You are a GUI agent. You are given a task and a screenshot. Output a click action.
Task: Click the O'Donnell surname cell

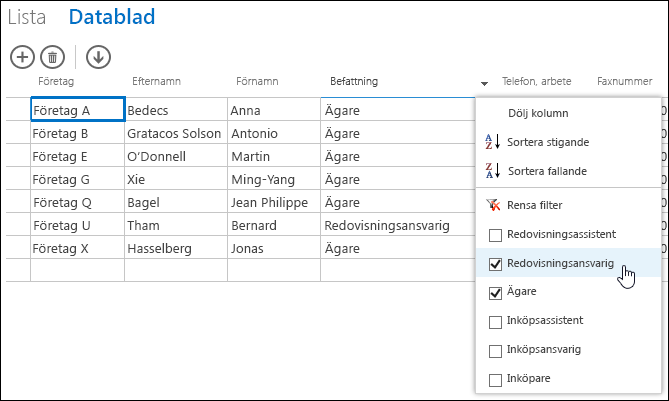[x=176, y=156]
